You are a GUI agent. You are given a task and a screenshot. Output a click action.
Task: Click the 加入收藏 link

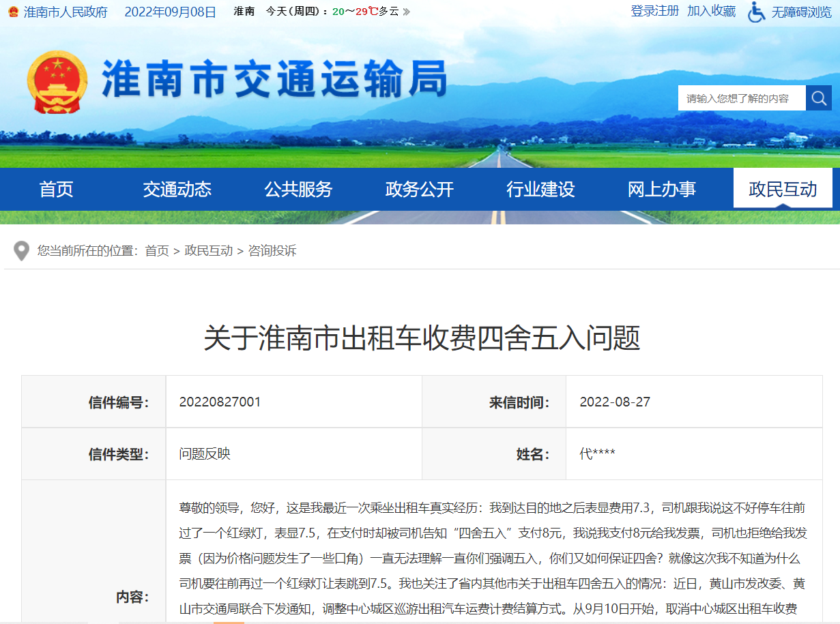click(x=711, y=12)
